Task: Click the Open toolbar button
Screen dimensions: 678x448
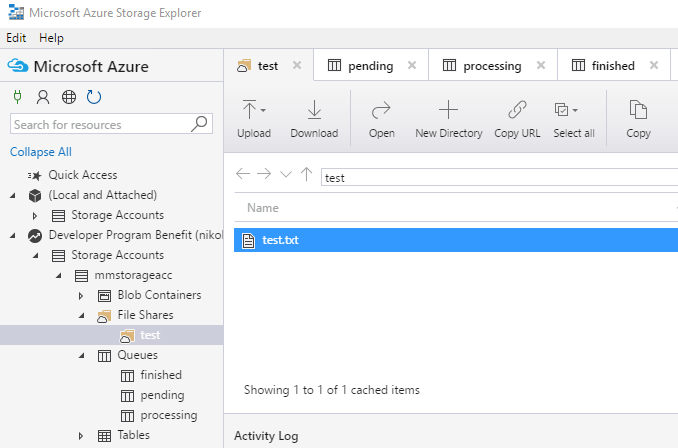Action: (x=381, y=118)
